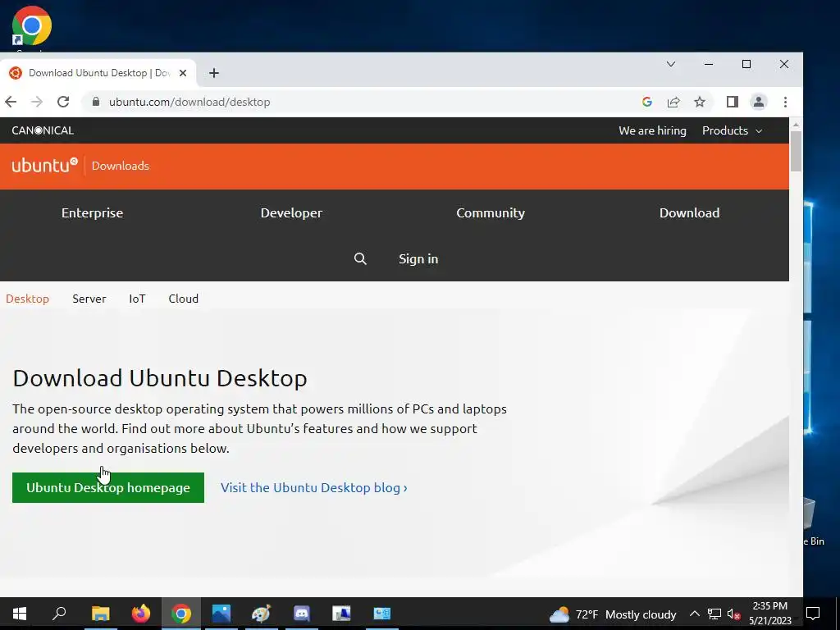Open the Download menu
The image size is (840, 630).
689,212
